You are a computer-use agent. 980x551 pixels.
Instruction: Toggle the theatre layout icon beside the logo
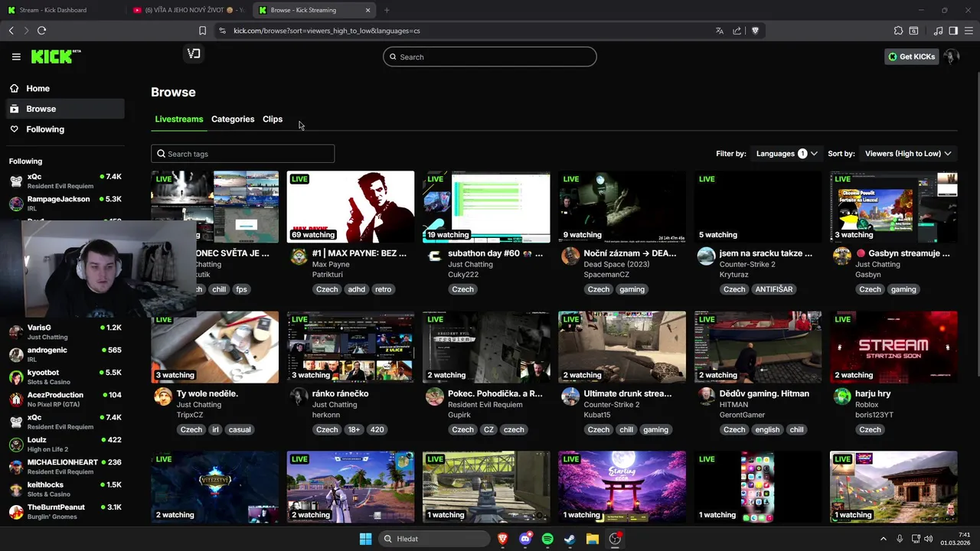tap(194, 54)
